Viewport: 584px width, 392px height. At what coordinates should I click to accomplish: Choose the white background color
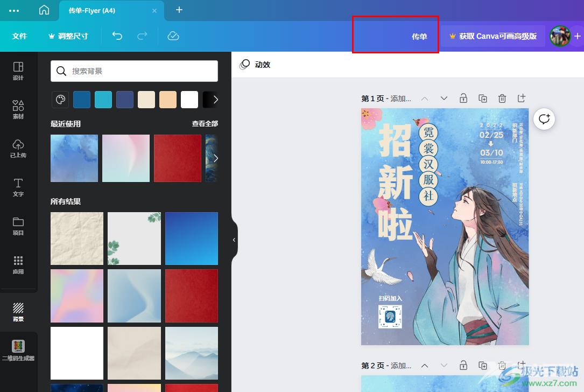point(189,100)
